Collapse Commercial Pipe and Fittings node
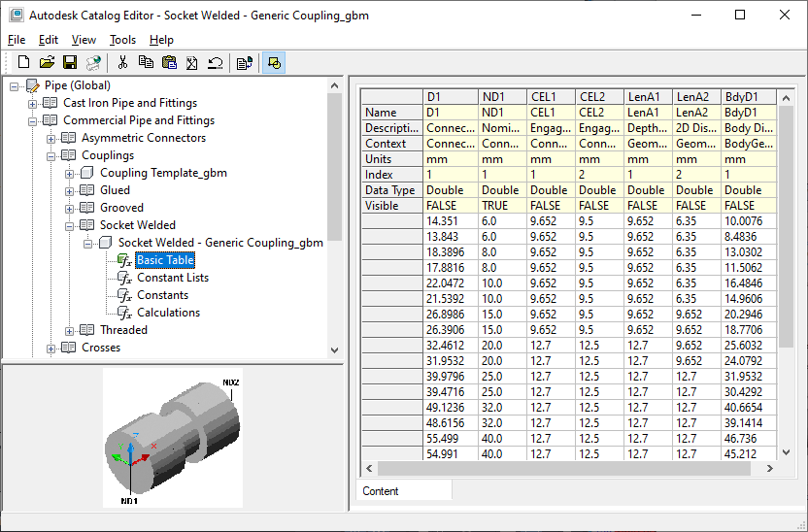The height and width of the screenshot is (532, 808). pos(32,121)
